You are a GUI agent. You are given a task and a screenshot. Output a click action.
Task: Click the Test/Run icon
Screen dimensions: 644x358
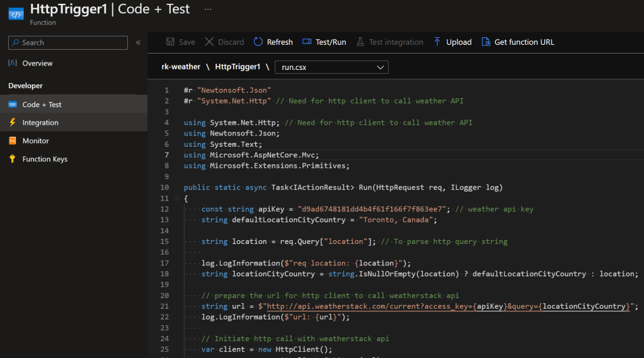click(307, 42)
